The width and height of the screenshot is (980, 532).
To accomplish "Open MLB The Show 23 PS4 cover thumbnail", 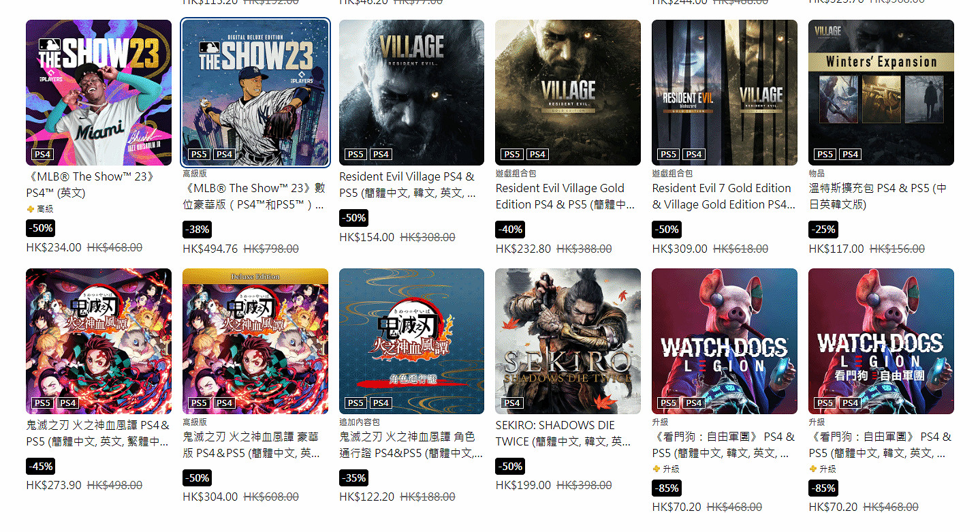I will coord(99,93).
